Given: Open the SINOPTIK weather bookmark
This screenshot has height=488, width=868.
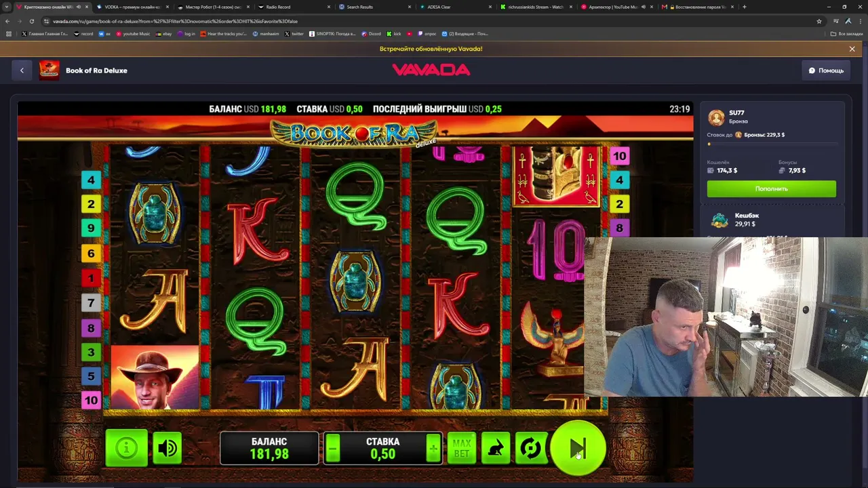Looking at the screenshot, I should point(332,34).
